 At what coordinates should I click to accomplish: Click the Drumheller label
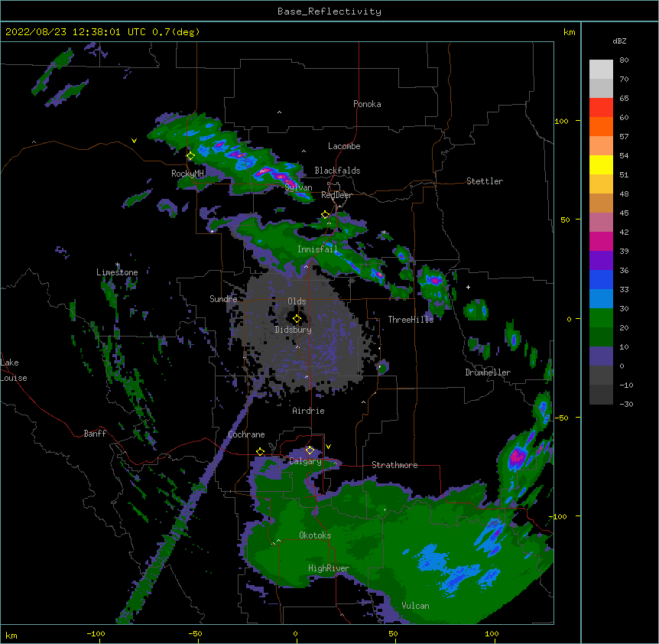[x=488, y=372]
